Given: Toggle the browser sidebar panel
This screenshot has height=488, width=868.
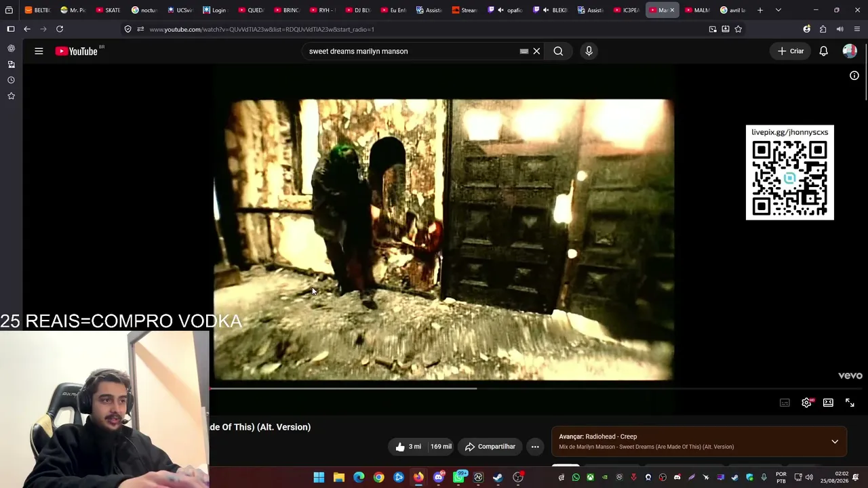Looking at the screenshot, I should (10, 29).
